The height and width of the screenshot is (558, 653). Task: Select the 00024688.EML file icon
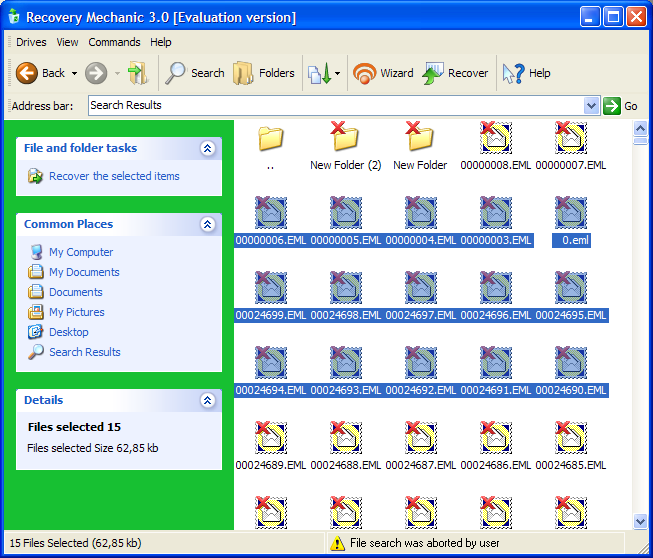(346, 437)
